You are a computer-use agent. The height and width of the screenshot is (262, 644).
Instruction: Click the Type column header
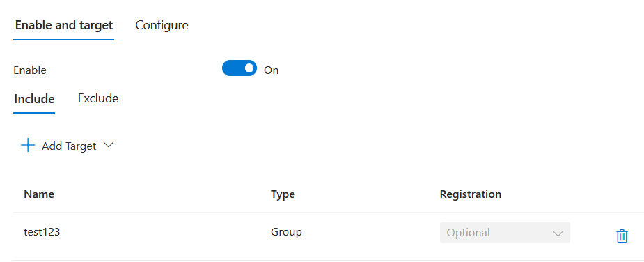(x=283, y=194)
